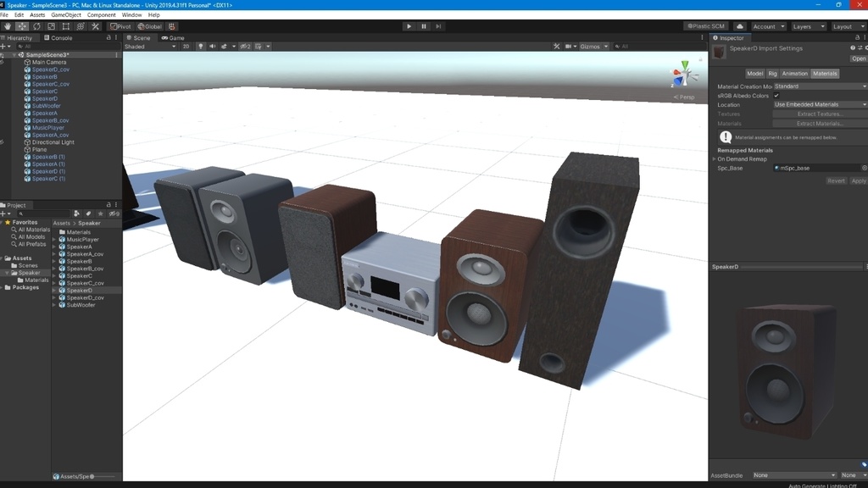Open the Gizmos dropdown
Viewport: 868px width, 488px height.
(594, 47)
